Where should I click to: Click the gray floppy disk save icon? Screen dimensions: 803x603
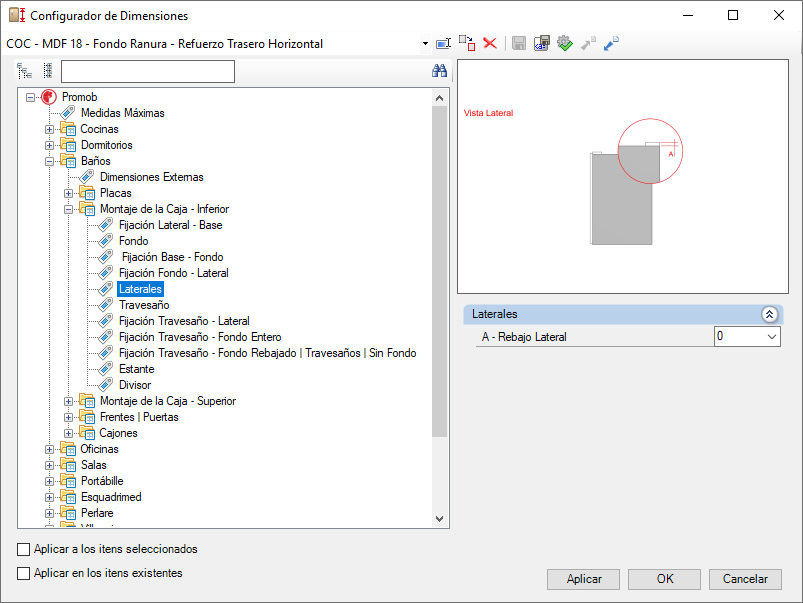(x=519, y=44)
